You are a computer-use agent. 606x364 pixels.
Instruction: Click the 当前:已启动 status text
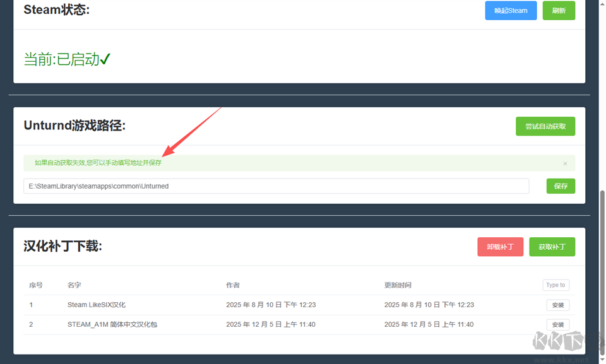pyautogui.click(x=67, y=59)
